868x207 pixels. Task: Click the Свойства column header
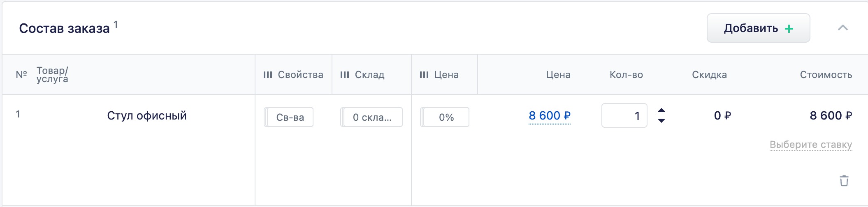point(300,75)
